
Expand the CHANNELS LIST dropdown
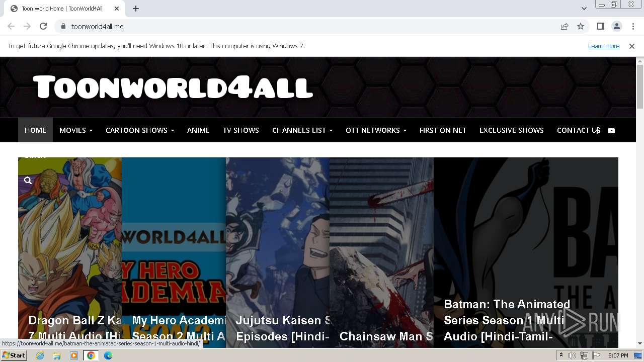click(x=302, y=130)
